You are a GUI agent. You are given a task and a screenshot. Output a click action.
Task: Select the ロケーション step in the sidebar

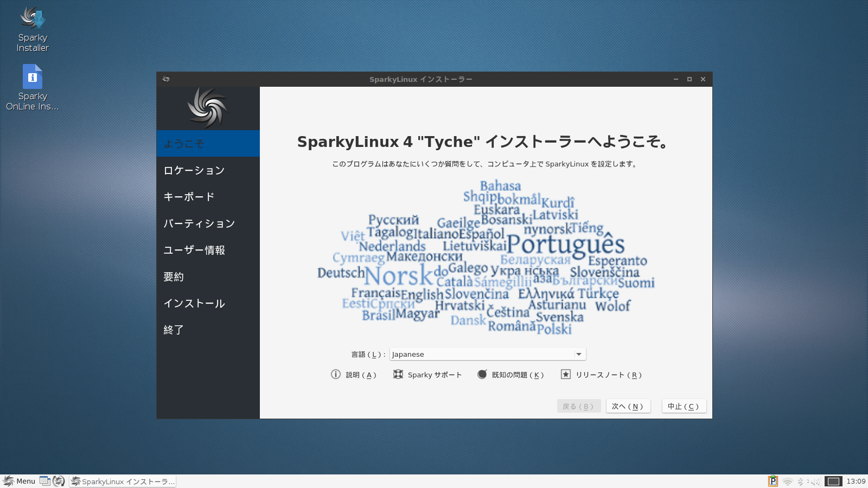pyautogui.click(x=208, y=170)
